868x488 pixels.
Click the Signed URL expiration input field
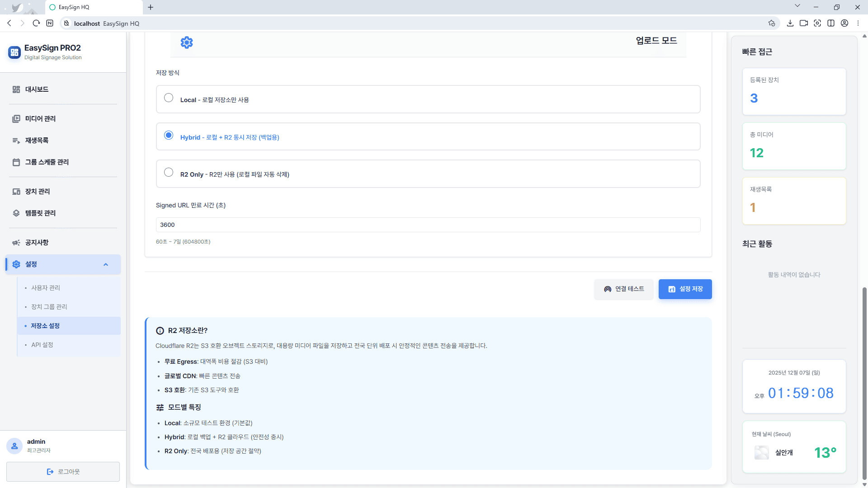click(x=428, y=225)
